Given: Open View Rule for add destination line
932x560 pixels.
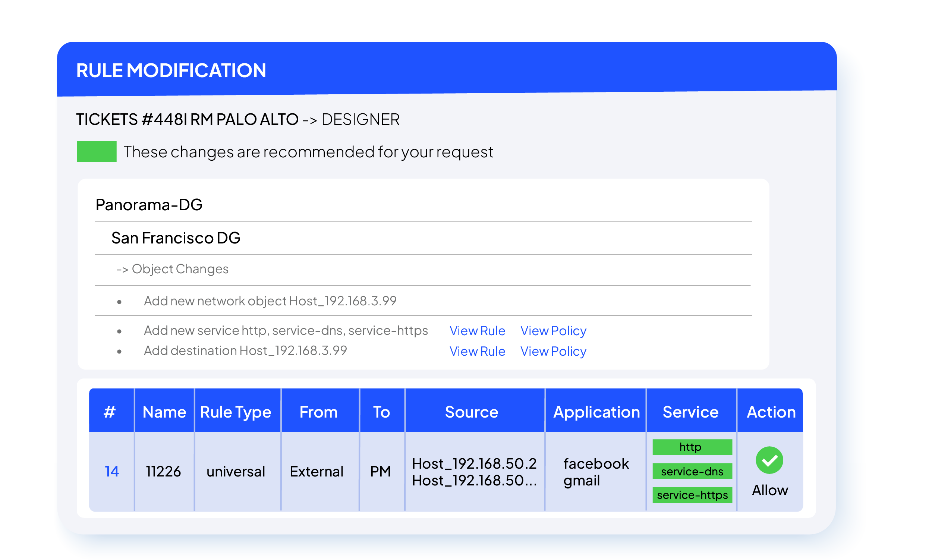Looking at the screenshot, I should coord(477,351).
